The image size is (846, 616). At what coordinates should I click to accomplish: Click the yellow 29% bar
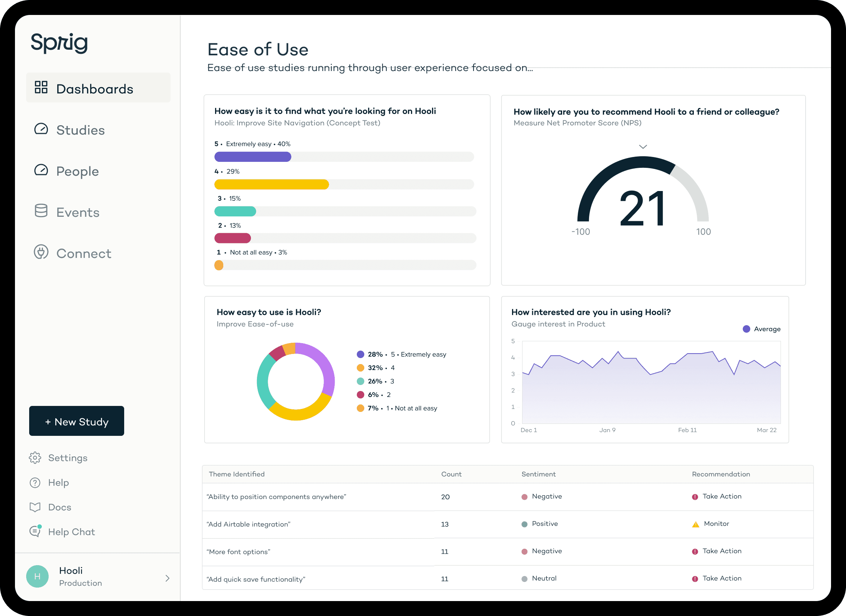click(x=272, y=184)
